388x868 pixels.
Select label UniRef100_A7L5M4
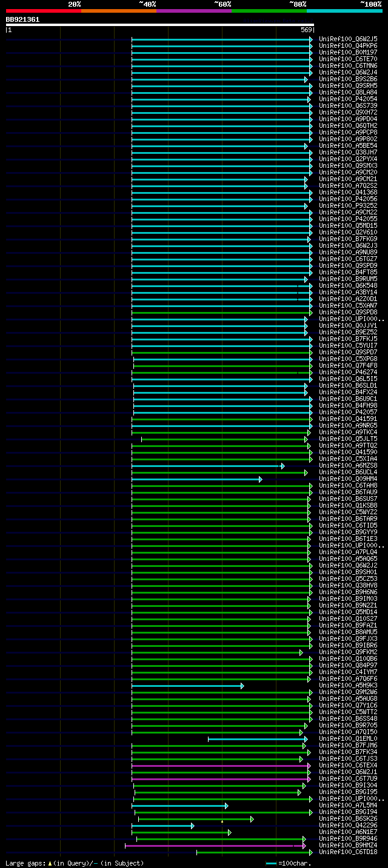348,805
